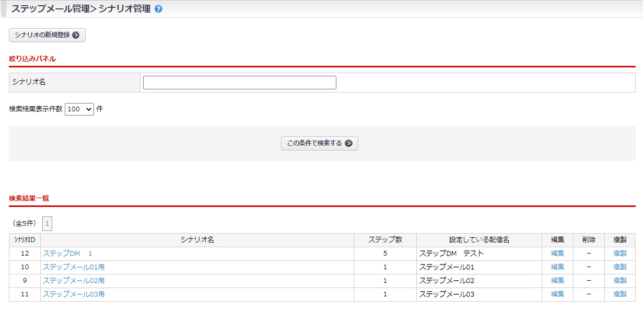The width and height of the screenshot is (644, 311).
Task: Click the シナリオの新規登録 button
Action: pyautogui.click(x=47, y=35)
